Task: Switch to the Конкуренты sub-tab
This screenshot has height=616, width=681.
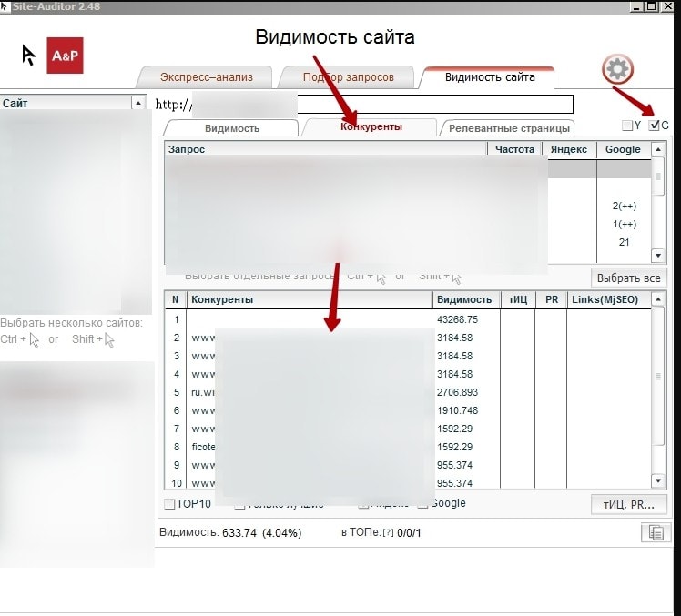Action: pyautogui.click(x=371, y=127)
